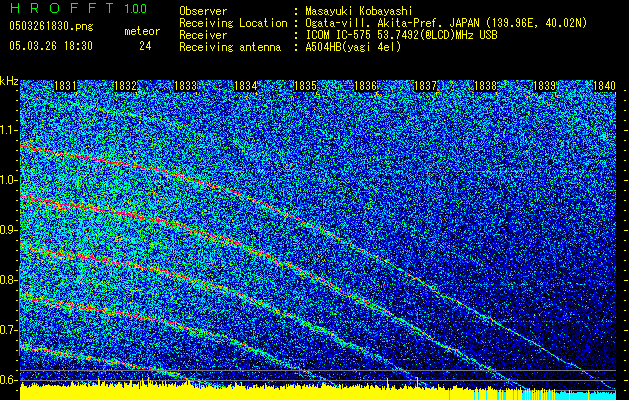Click the 1.0 kHz axis label

[x=8, y=180]
